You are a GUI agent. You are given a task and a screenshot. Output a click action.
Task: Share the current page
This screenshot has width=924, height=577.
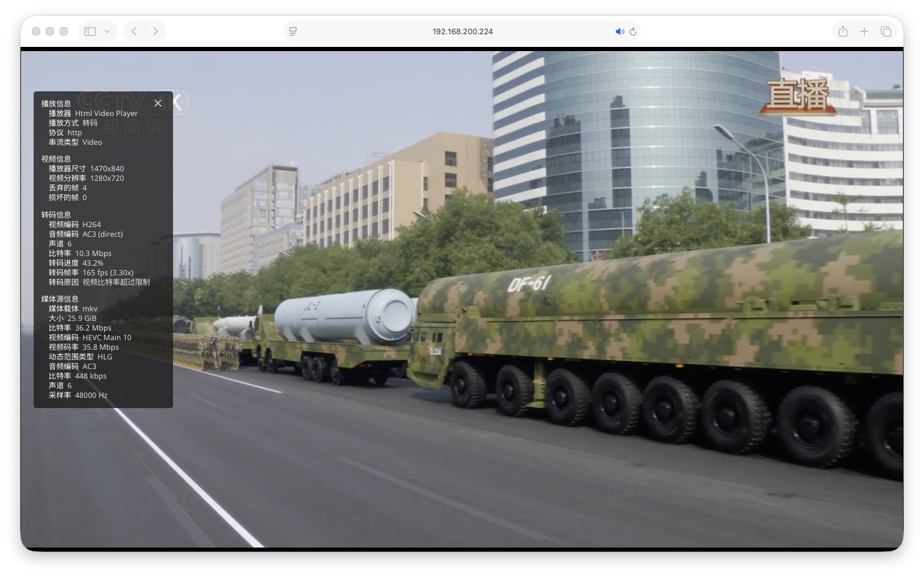point(842,31)
